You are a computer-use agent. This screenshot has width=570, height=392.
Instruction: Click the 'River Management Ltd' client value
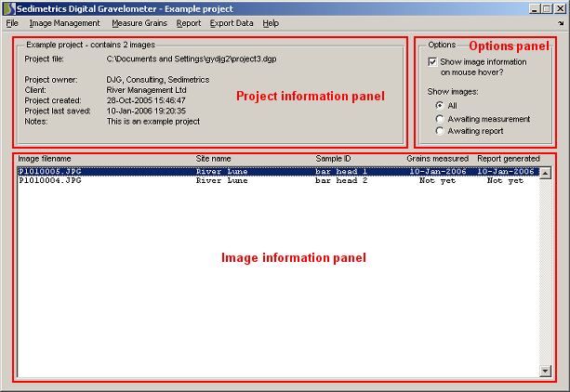146,90
